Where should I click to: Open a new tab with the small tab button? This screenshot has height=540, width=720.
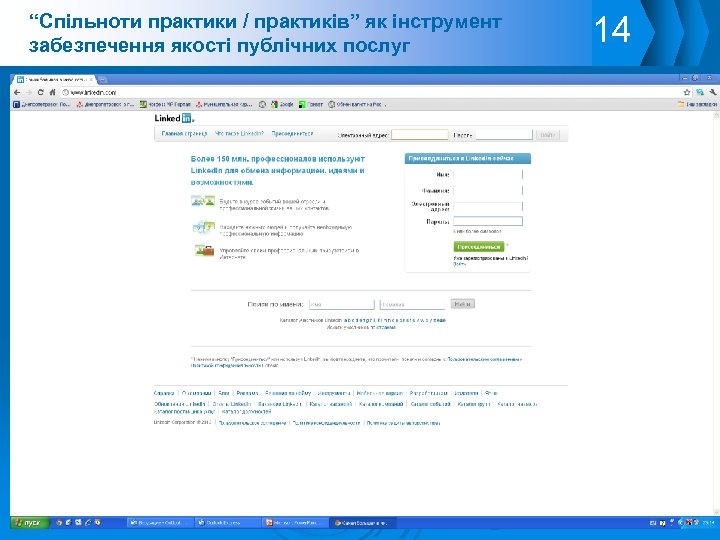pos(103,80)
